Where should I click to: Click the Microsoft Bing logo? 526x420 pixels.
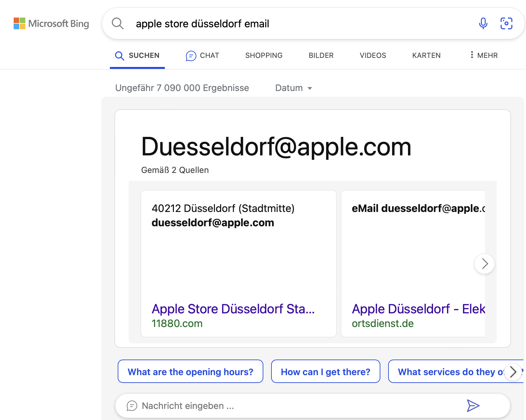(51, 23)
